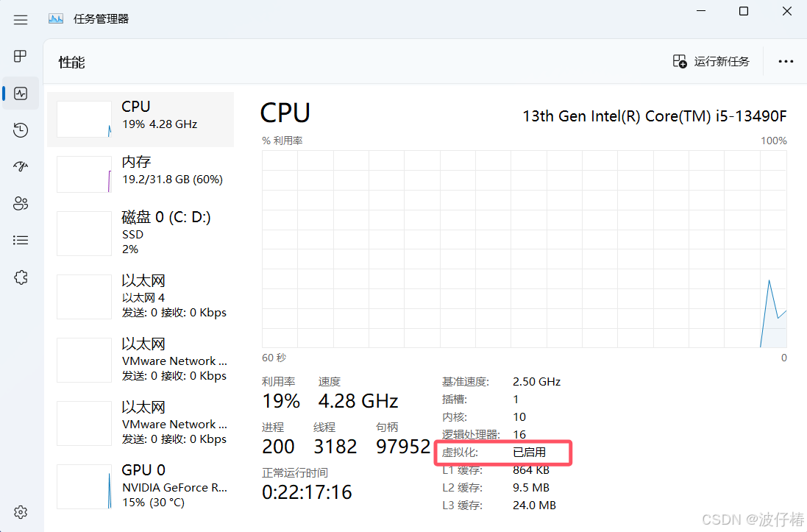The image size is (807, 532).
Task: Click the Task Manager app icon in title bar
Action: point(56,19)
